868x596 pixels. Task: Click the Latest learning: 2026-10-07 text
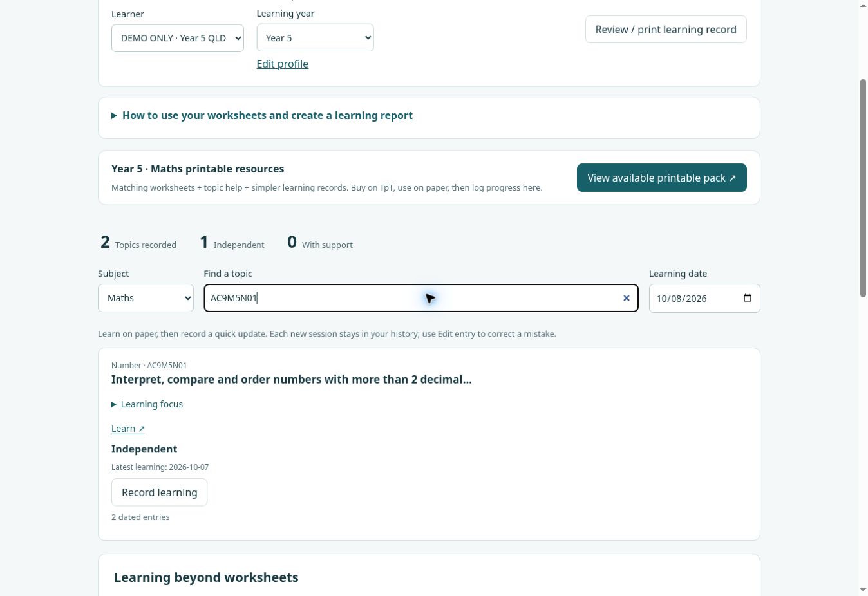click(160, 467)
